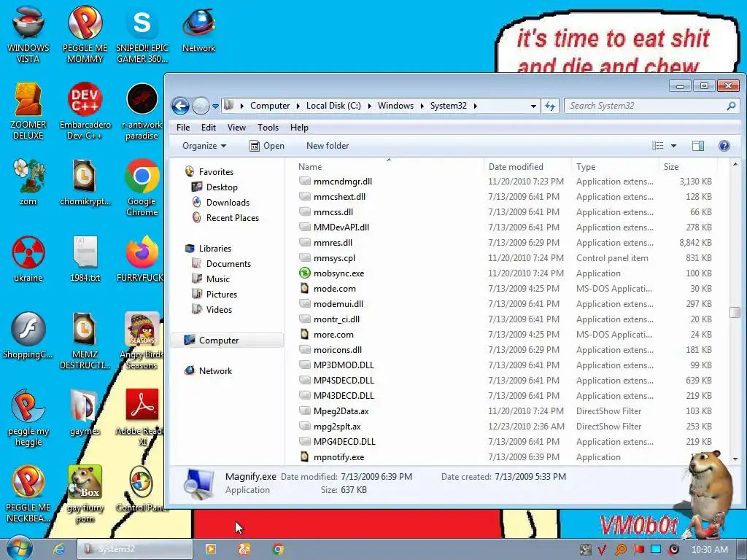This screenshot has height=560, width=747.
Task: Open the File menu
Action: tap(183, 128)
